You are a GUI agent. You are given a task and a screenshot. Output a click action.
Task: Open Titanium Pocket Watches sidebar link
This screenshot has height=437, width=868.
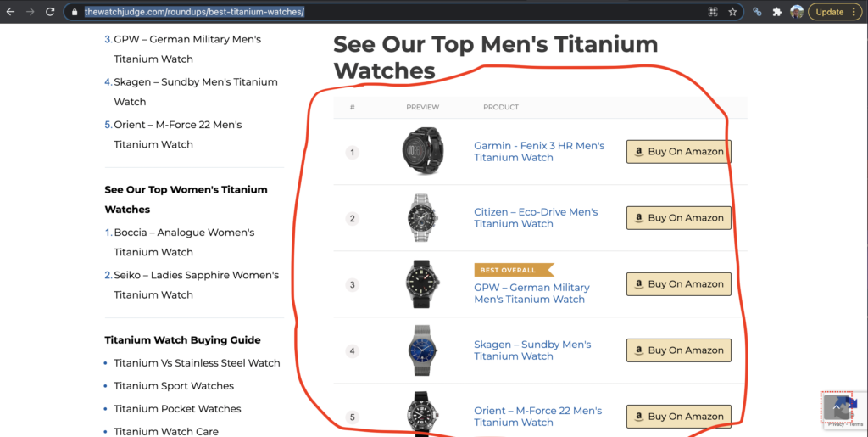coord(177,409)
